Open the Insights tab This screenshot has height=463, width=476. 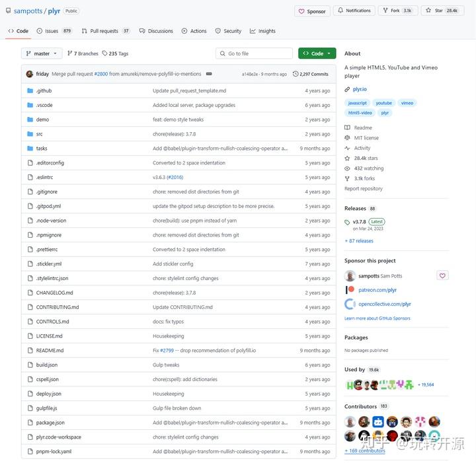[x=262, y=31]
